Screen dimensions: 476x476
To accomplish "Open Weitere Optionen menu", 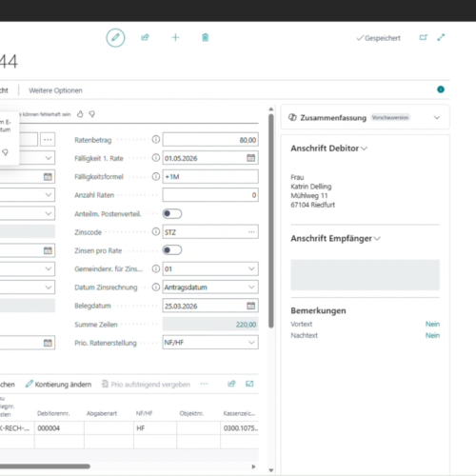I will pyautogui.click(x=55, y=90).
